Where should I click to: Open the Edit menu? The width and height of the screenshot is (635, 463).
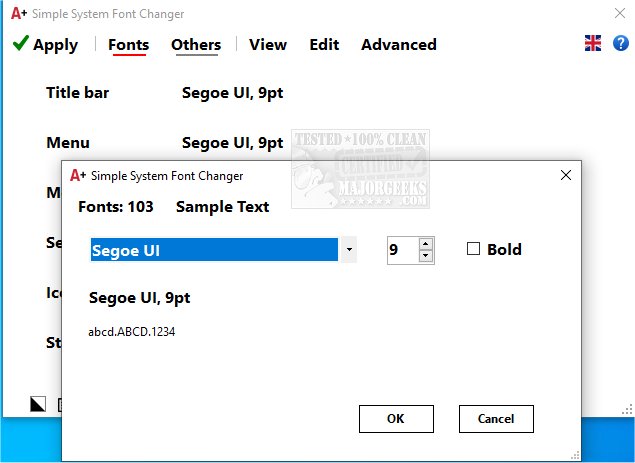(324, 45)
